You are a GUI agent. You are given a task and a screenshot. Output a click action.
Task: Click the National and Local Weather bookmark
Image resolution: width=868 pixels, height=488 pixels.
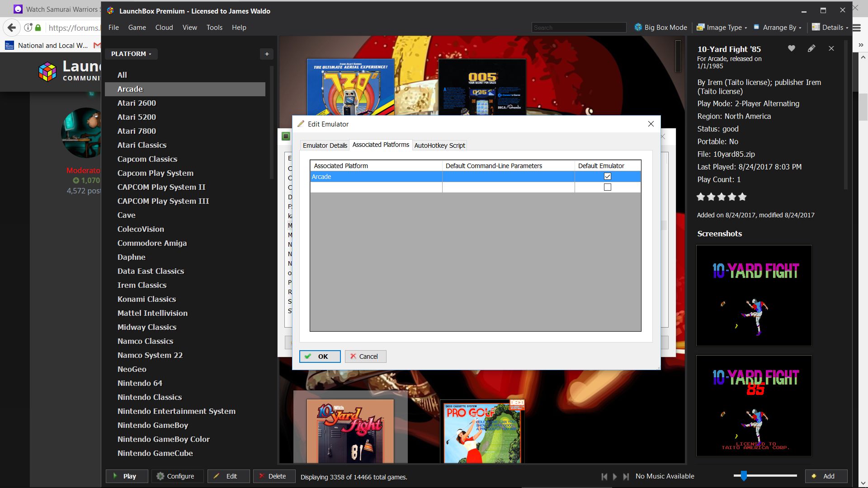(x=47, y=45)
